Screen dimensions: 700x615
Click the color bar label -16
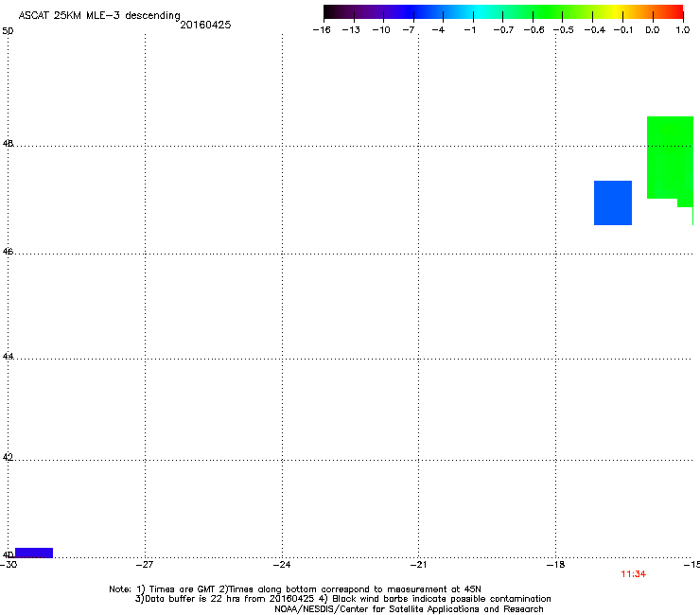click(322, 30)
